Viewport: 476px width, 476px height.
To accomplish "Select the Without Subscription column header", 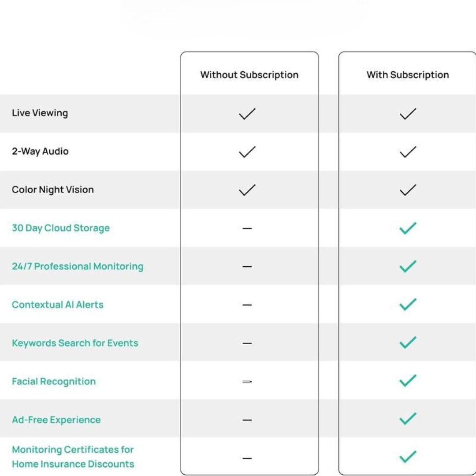I will pos(249,75).
